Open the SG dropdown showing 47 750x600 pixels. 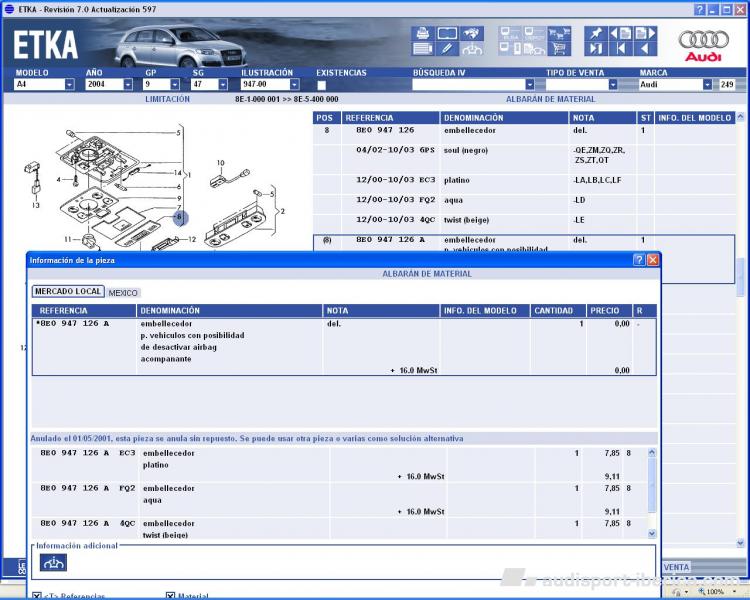(223, 85)
